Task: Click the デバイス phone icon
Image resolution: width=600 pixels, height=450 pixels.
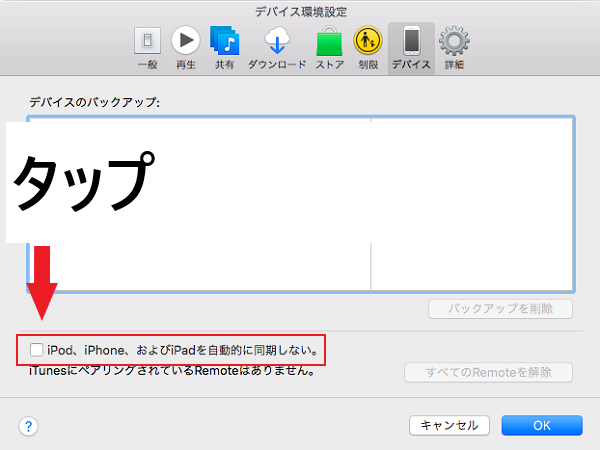Action: click(x=411, y=47)
